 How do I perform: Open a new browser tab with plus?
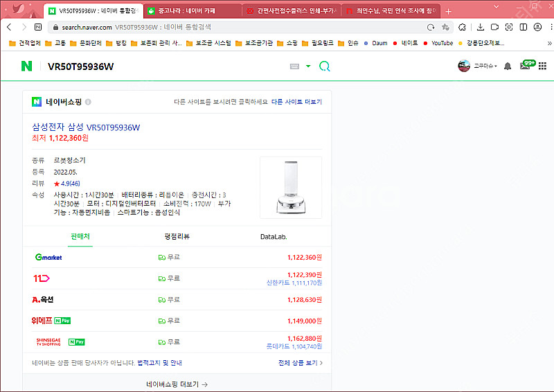coord(448,11)
